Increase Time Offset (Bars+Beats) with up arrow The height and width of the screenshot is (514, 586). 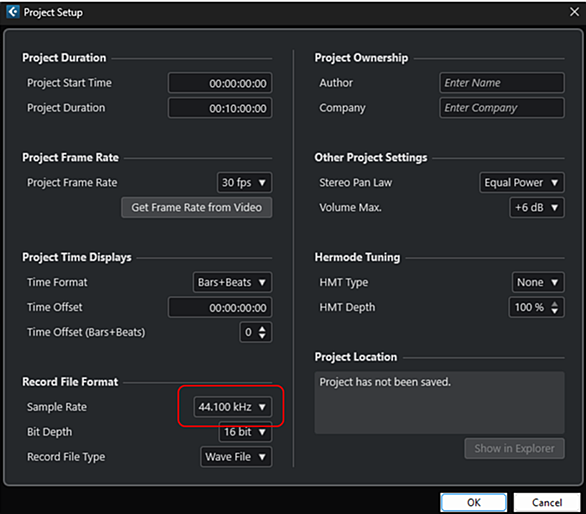pyautogui.click(x=262, y=328)
